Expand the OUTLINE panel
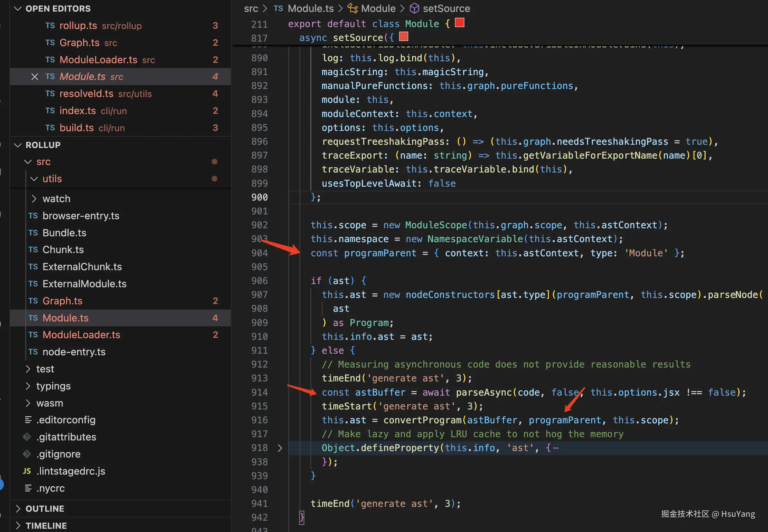 point(18,509)
